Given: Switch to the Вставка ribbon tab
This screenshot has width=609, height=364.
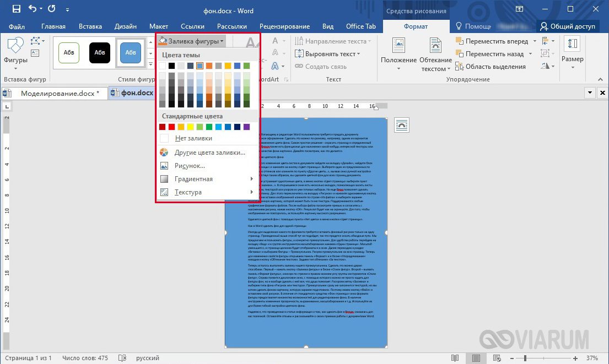Looking at the screenshot, I should pos(90,26).
